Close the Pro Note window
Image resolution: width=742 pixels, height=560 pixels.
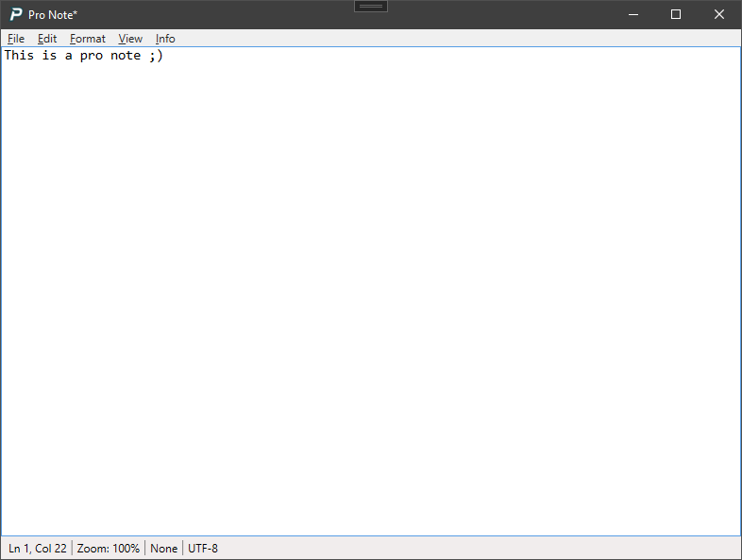click(x=719, y=14)
